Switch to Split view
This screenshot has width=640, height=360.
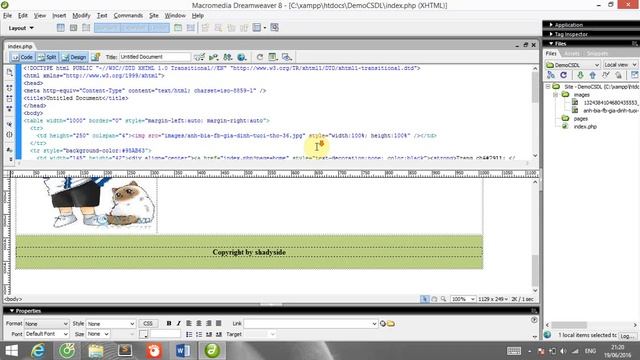pyautogui.click(x=47, y=57)
